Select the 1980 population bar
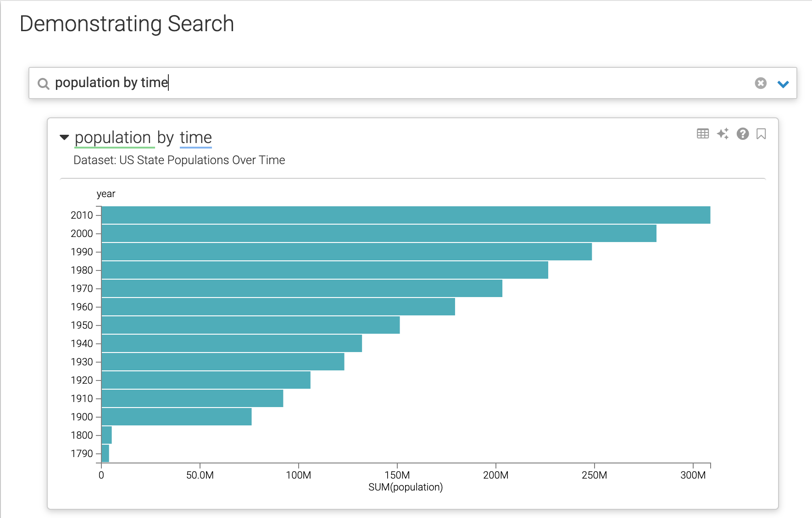 pos(324,270)
